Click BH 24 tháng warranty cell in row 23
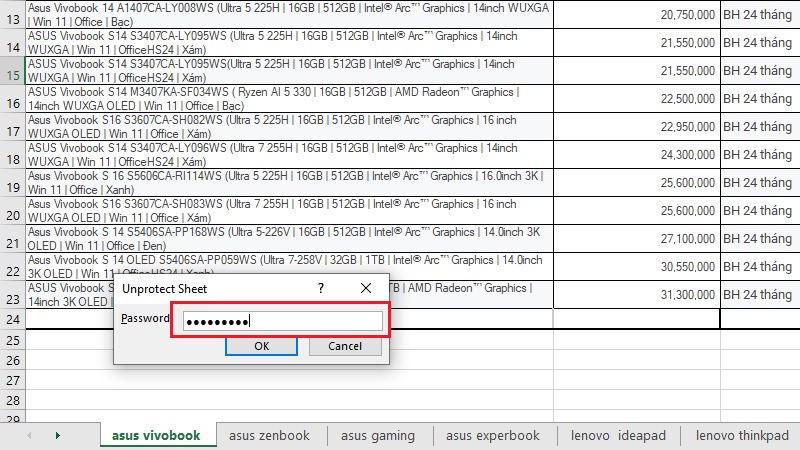 [x=760, y=295]
